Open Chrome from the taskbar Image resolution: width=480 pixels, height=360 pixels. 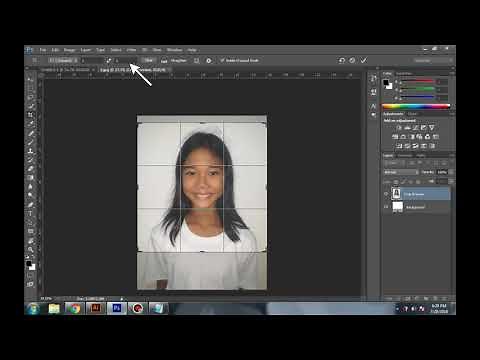75,309
